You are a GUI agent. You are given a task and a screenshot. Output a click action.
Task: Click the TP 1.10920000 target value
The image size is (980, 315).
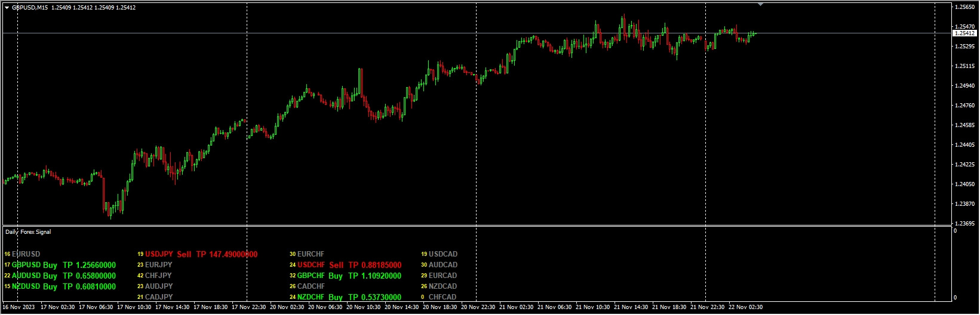coord(375,276)
